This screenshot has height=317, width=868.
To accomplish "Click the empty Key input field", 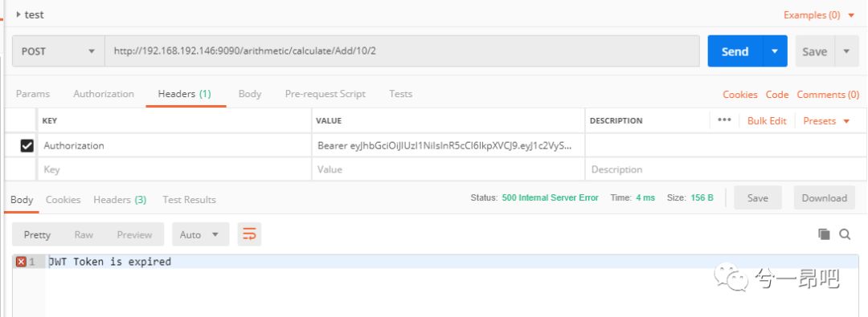I will tap(174, 169).
